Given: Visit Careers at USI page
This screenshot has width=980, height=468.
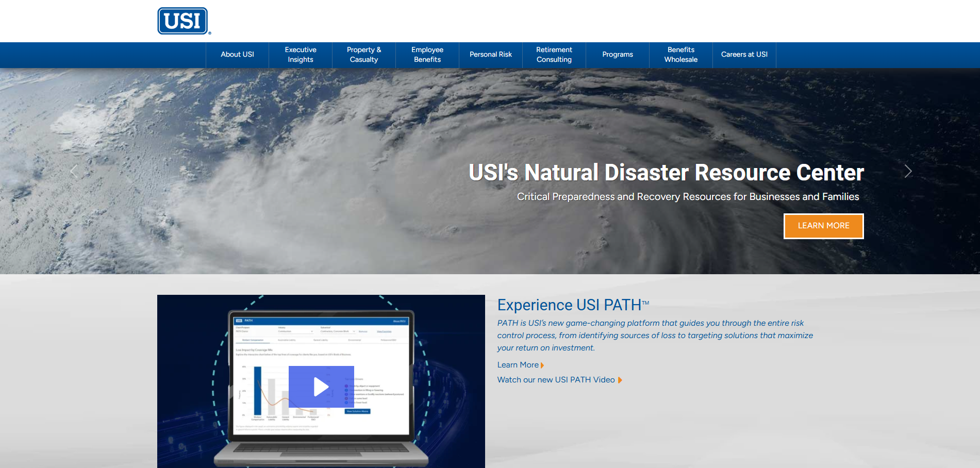Looking at the screenshot, I should point(744,55).
